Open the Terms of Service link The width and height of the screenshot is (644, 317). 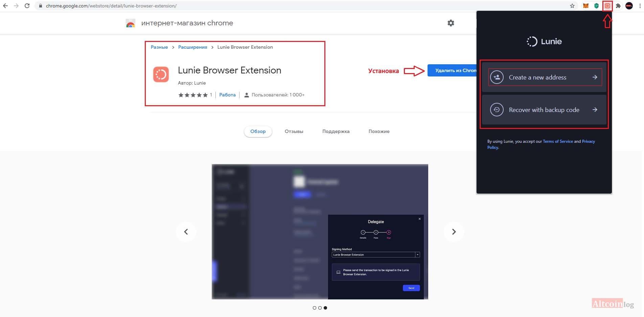[x=558, y=141]
